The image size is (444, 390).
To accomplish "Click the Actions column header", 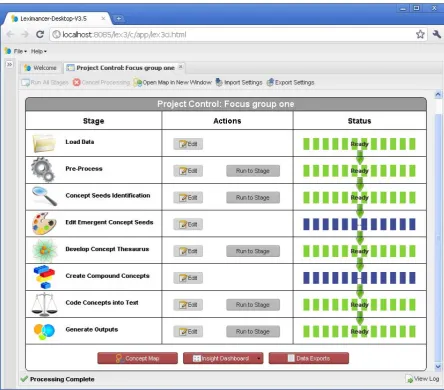I will pyautogui.click(x=227, y=121).
